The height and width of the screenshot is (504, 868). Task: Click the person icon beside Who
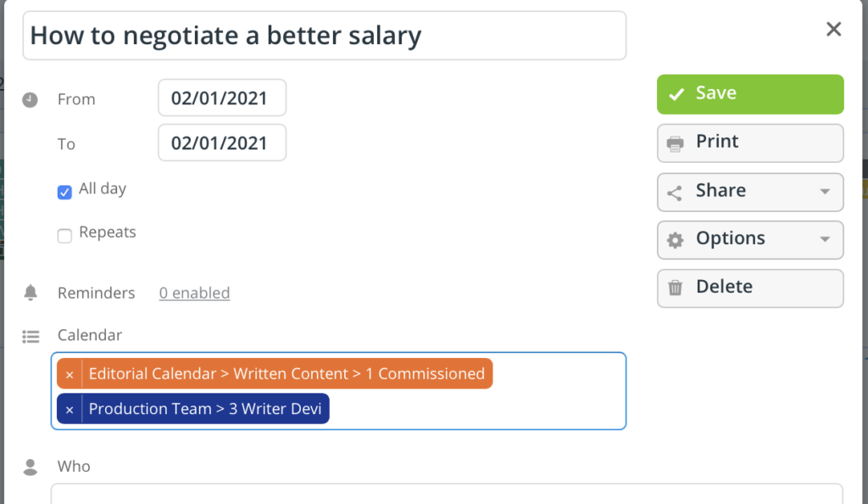31,465
